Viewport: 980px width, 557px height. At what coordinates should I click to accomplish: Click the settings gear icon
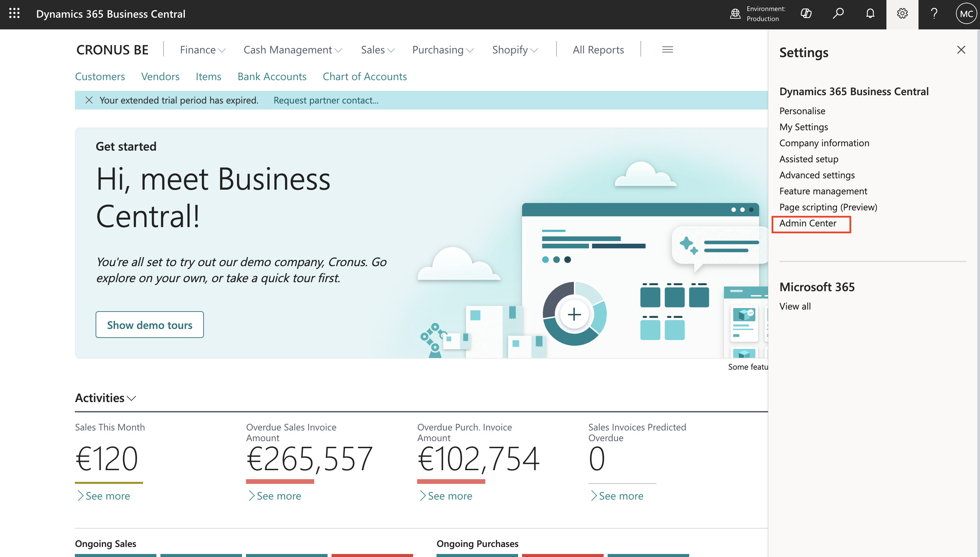point(902,14)
